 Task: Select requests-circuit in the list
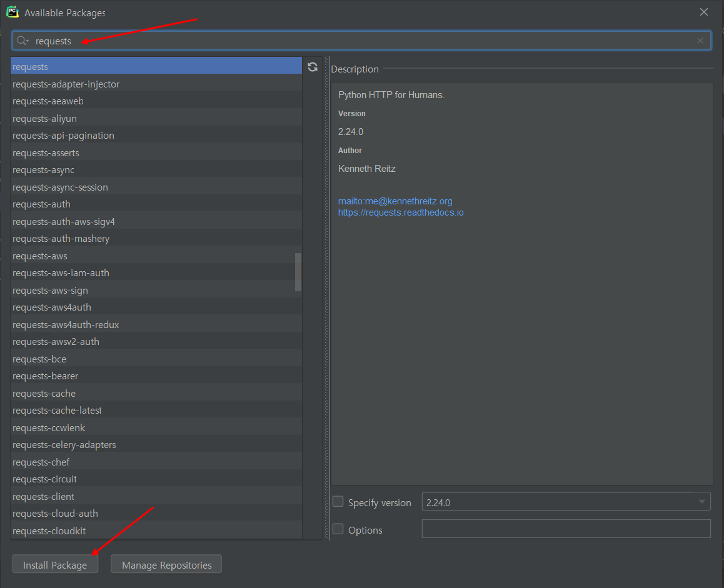click(x=156, y=479)
